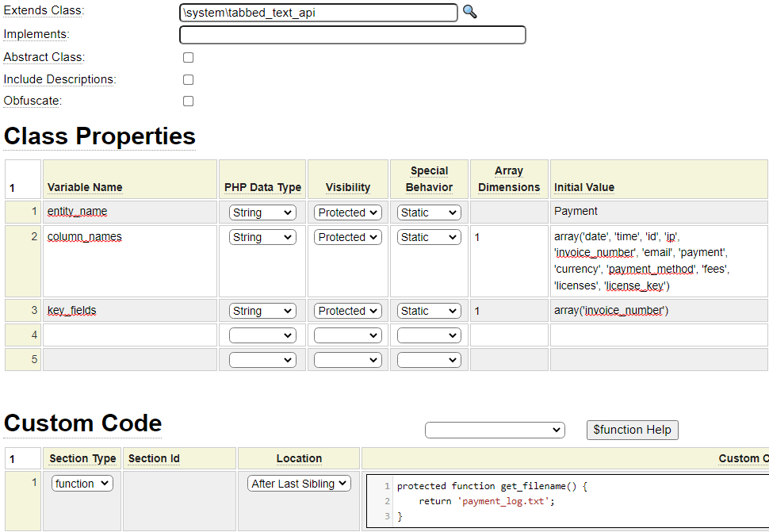This screenshot has height=532, width=769.
Task: Click the Extends Class text field
Action: tap(319, 13)
